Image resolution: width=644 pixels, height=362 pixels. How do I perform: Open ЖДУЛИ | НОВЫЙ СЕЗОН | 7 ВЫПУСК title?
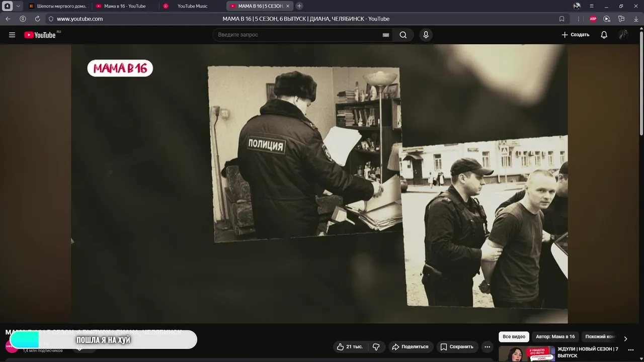pos(588,352)
